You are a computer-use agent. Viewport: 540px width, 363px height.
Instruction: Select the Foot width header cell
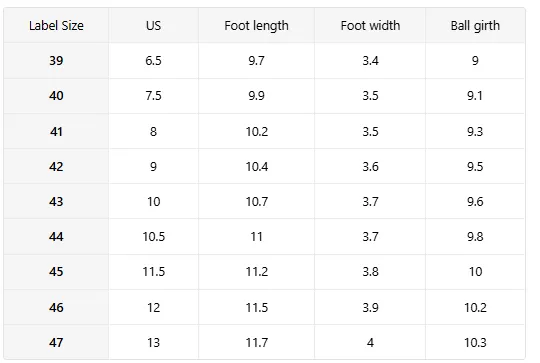pos(370,25)
